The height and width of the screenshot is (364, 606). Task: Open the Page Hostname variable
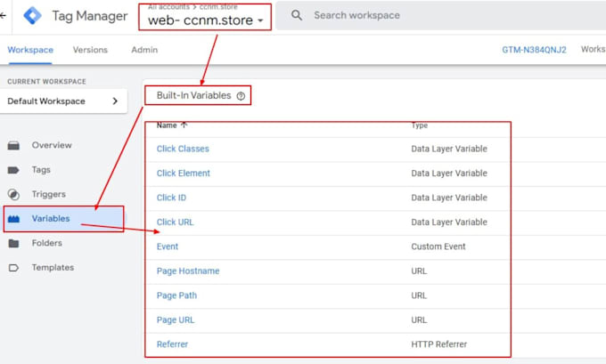[188, 271]
